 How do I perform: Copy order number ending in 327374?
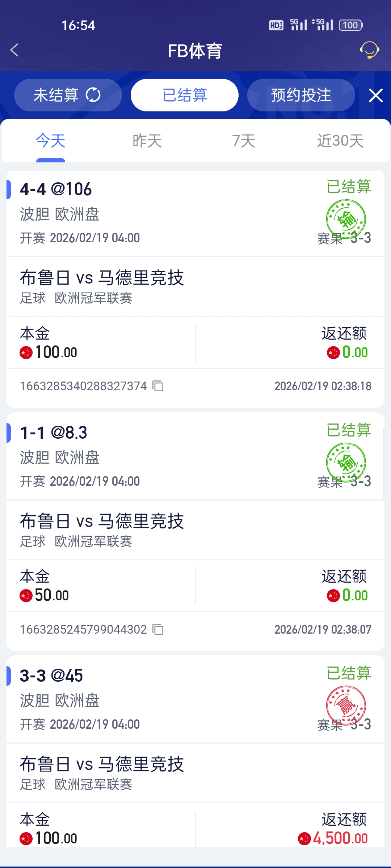pyautogui.click(x=158, y=386)
